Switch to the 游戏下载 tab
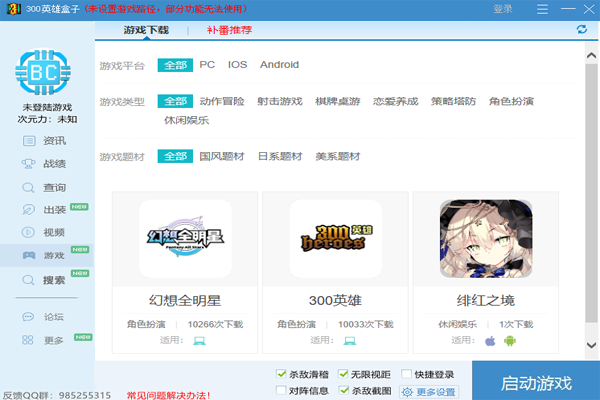This screenshot has height=400, width=600. 146,30
